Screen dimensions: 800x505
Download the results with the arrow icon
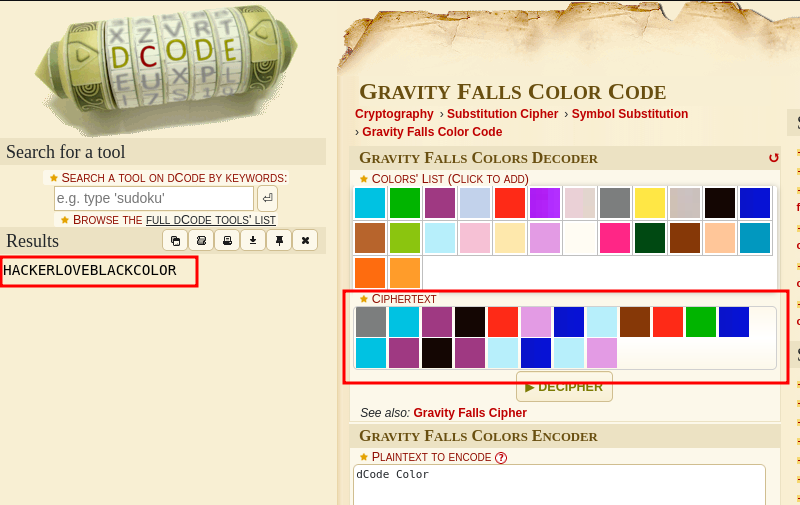[253, 241]
